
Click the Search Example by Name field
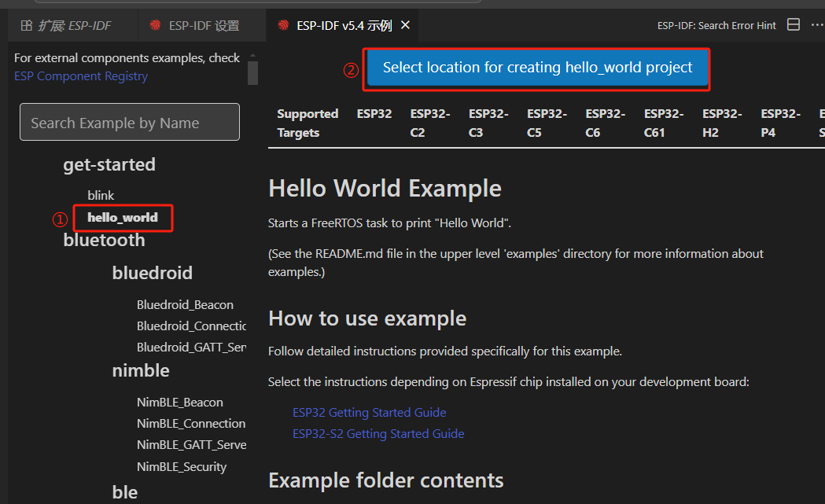(129, 122)
